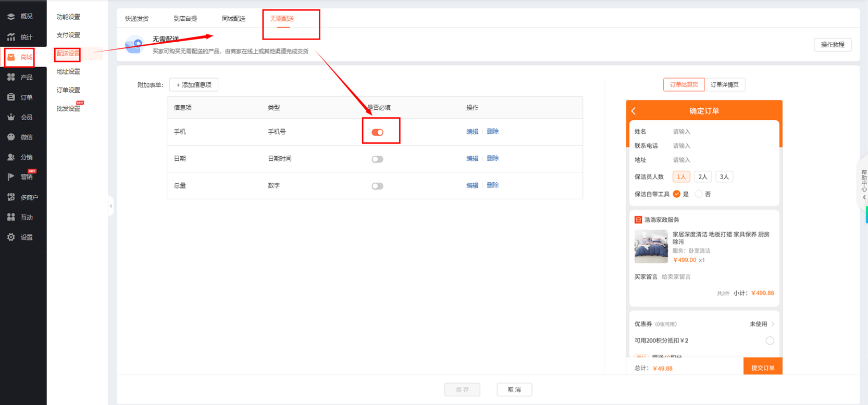Open 配送设置 in the submenu
This screenshot has width=868, height=405.
pyautogui.click(x=68, y=54)
